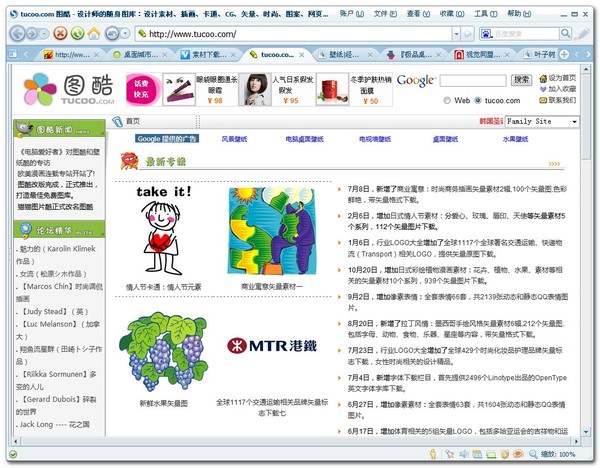600x468 pixels.
Task: Open the 风景壁纸 link
Action: tap(234, 139)
